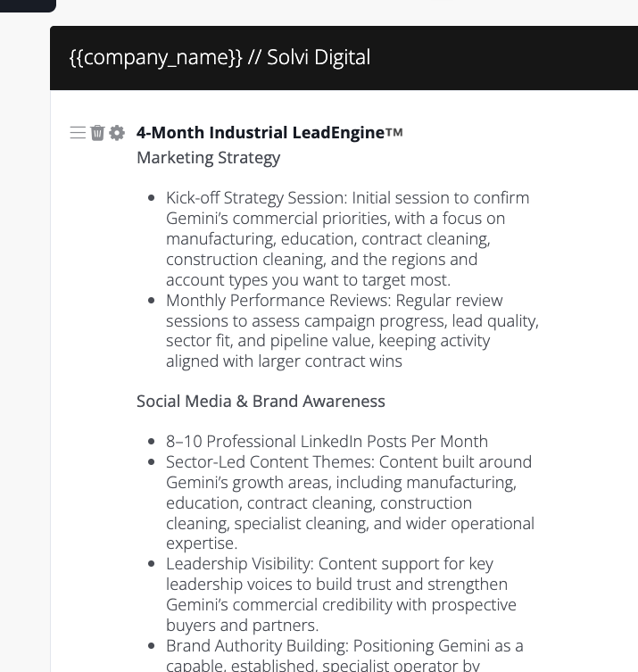The width and height of the screenshot is (638, 672).
Task: Place cursor after 'wider operational expertise.'
Action: (238, 543)
